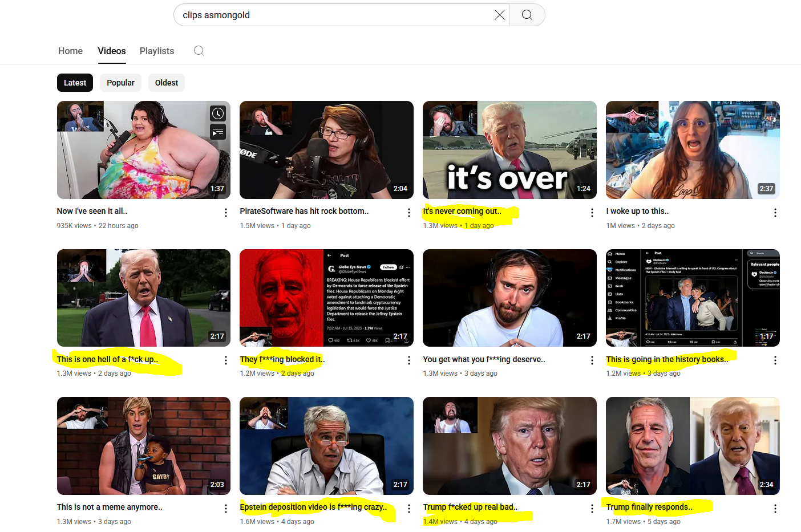
Task: Open 'You get what you f***ing deserve..' title
Action: point(484,359)
